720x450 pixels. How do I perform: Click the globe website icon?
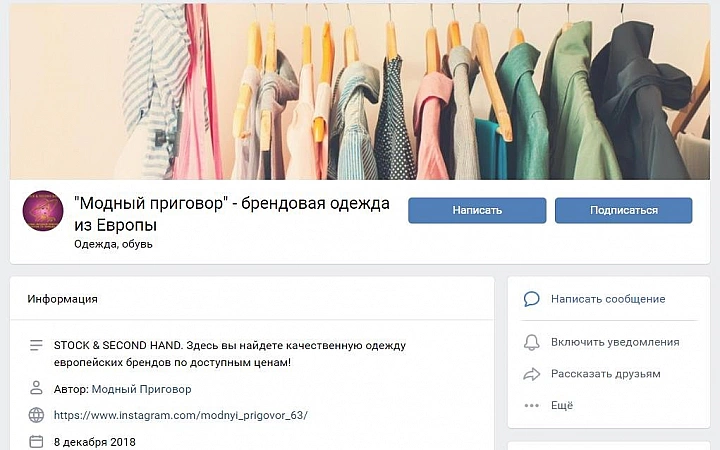click(36, 415)
